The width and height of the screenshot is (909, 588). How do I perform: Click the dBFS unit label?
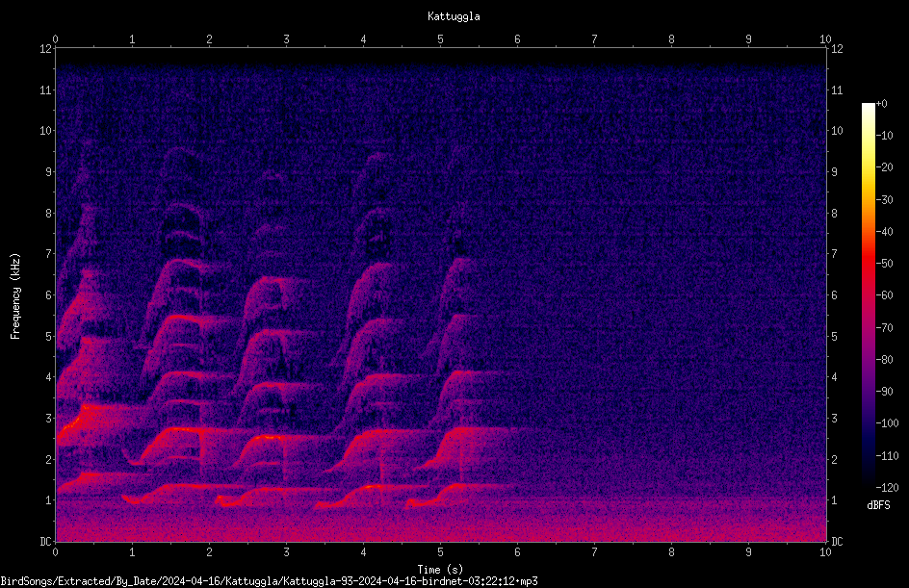tap(878, 505)
